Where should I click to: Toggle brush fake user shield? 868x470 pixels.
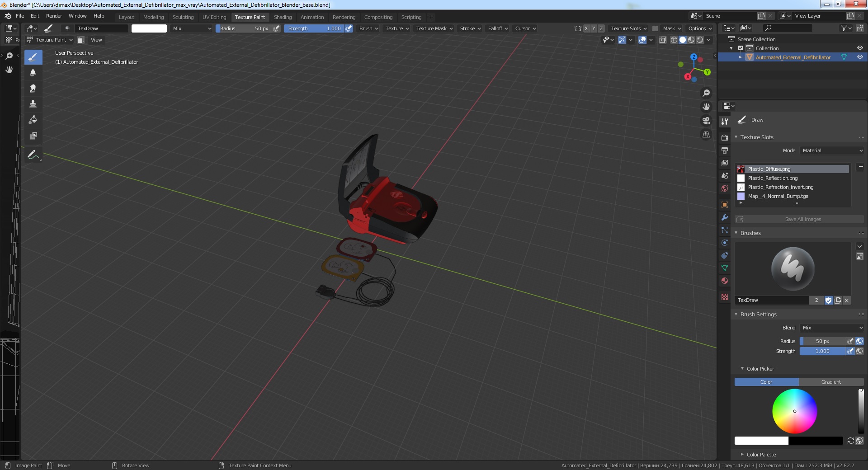coord(828,300)
